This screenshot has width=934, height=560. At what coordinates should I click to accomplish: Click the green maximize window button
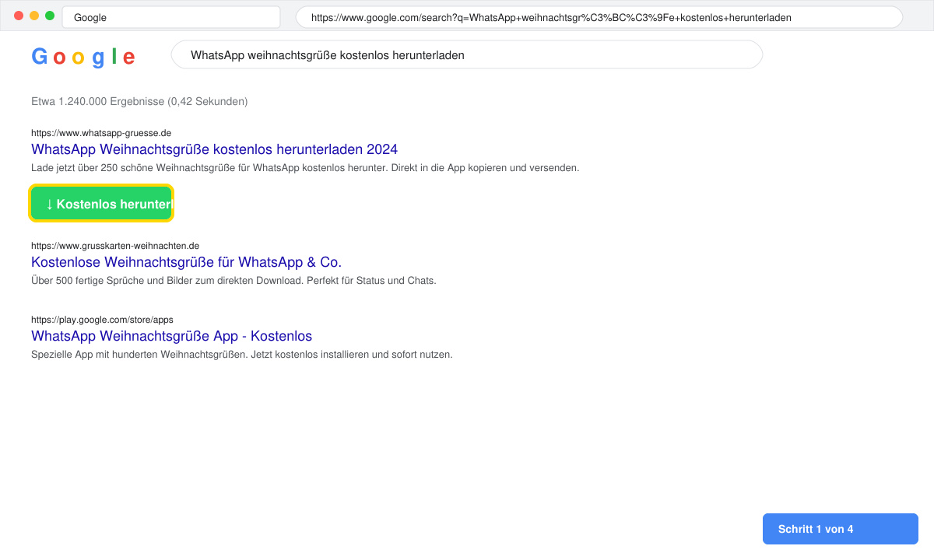point(50,16)
